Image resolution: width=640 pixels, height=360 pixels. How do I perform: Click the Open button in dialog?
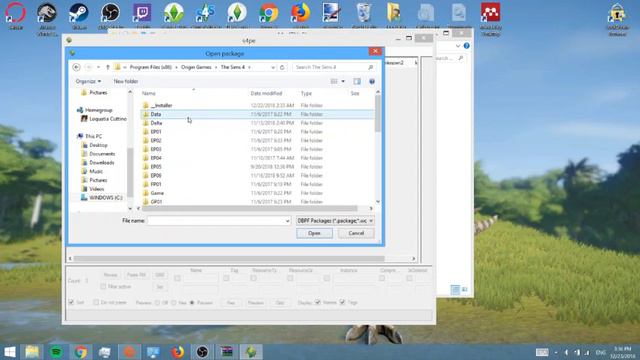(x=314, y=233)
